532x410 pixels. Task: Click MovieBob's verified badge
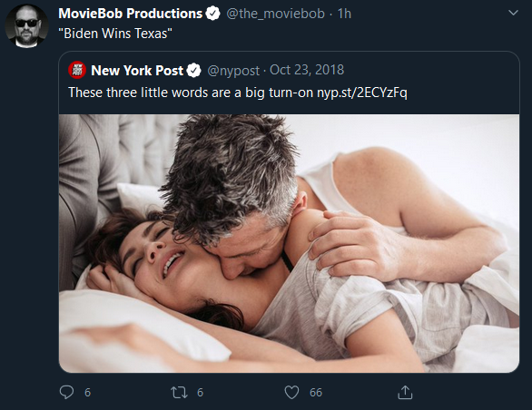point(213,14)
